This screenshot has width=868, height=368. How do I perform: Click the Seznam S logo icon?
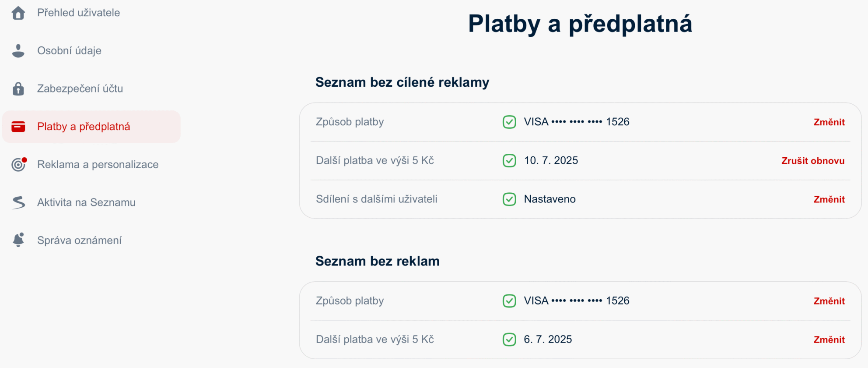(x=18, y=202)
